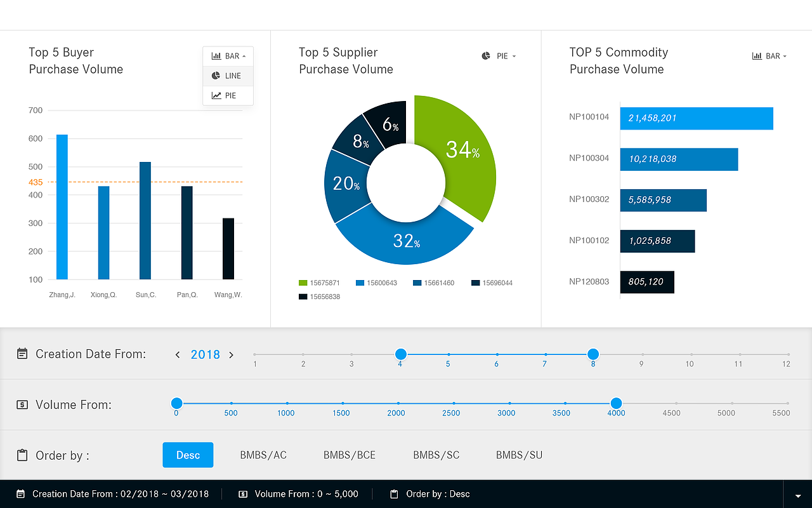
Task: Click the green 34% pie slice
Action: pos(463,149)
